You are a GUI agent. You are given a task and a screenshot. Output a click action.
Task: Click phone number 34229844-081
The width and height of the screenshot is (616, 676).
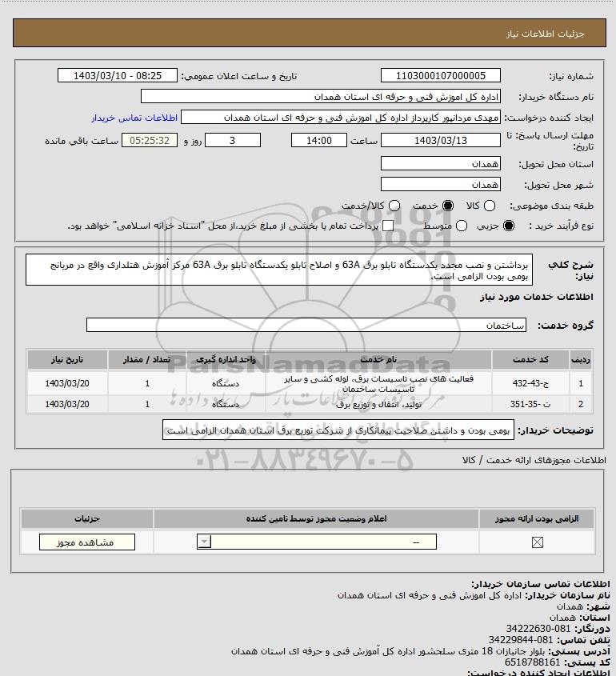520,640
